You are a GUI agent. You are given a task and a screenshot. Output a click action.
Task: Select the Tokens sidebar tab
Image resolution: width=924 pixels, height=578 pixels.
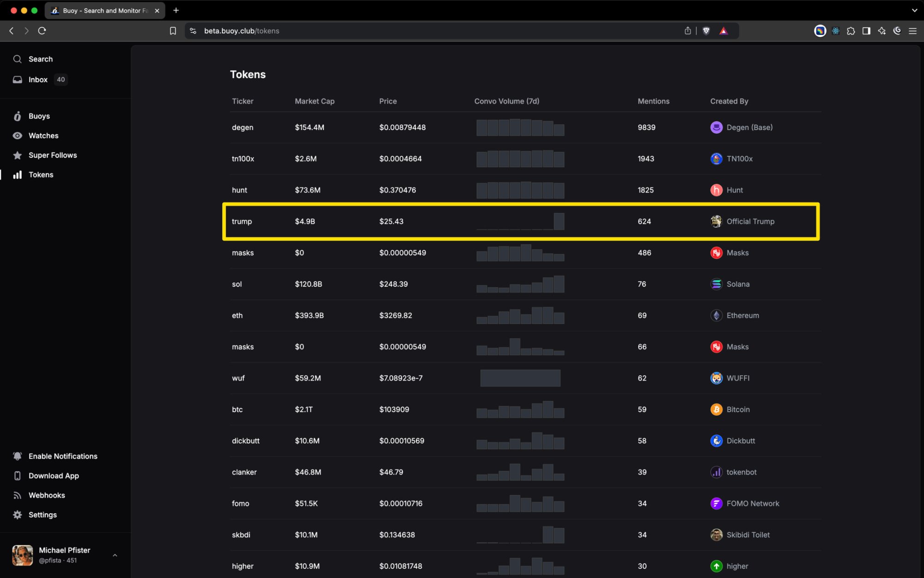tap(41, 175)
